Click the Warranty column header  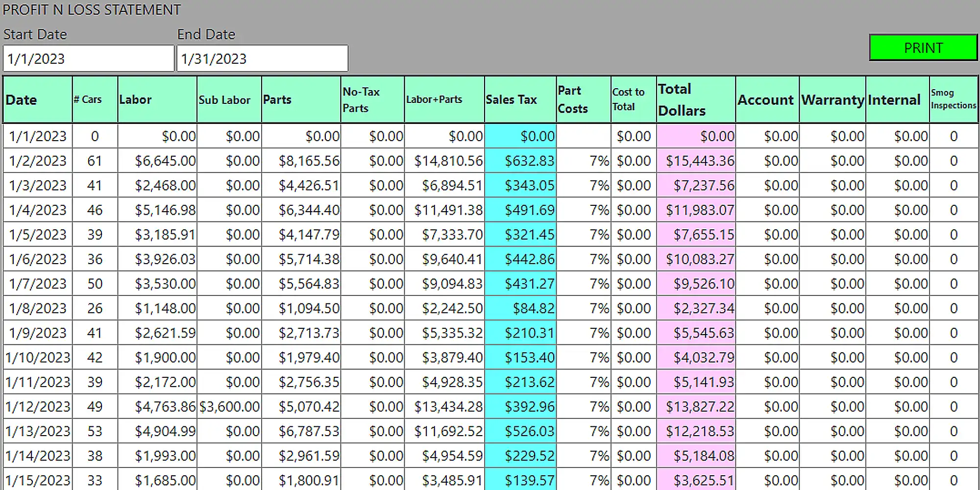pos(833,99)
